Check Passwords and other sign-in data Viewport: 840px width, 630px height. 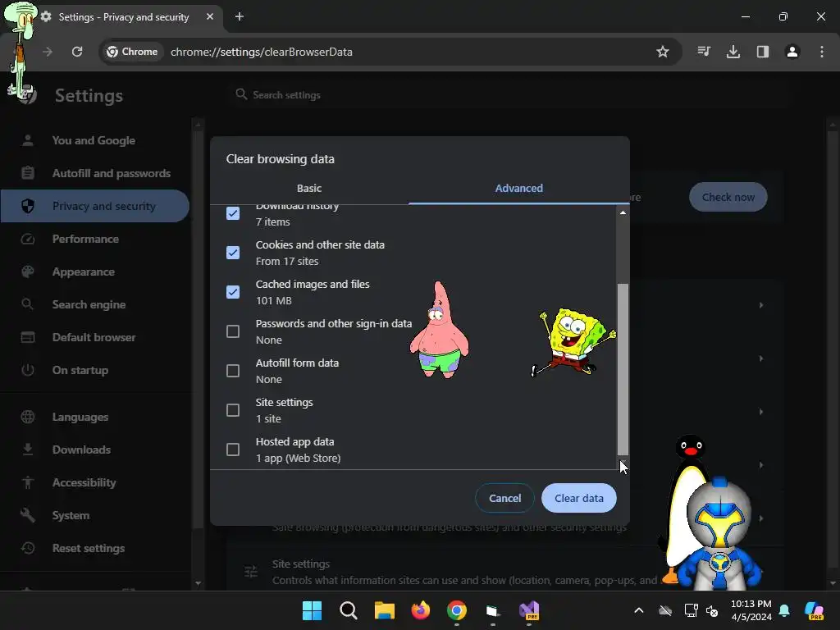tap(233, 331)
